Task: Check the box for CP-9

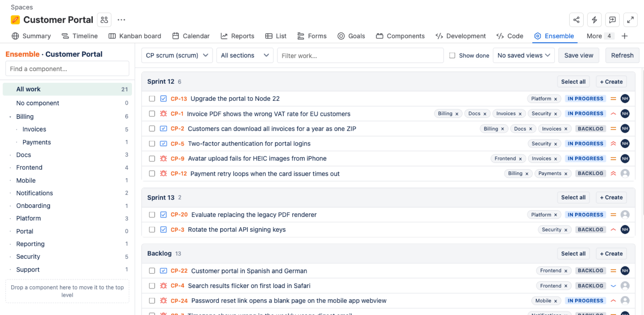Action: point(152,159)
